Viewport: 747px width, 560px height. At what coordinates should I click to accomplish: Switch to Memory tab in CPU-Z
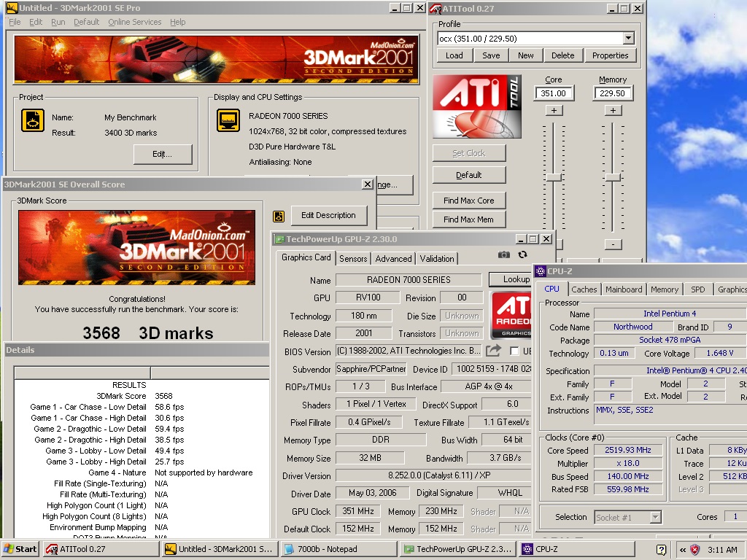pos(664,289)
